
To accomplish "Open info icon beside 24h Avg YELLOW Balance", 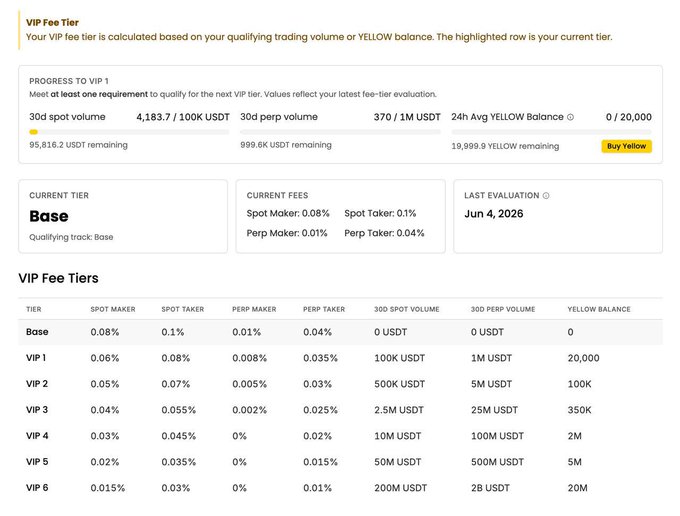I will coord(570,117).
